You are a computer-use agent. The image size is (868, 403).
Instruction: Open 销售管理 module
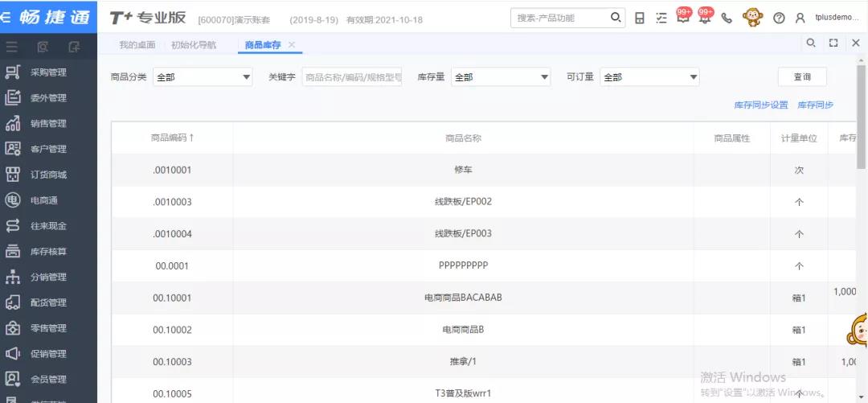point(48,124)
